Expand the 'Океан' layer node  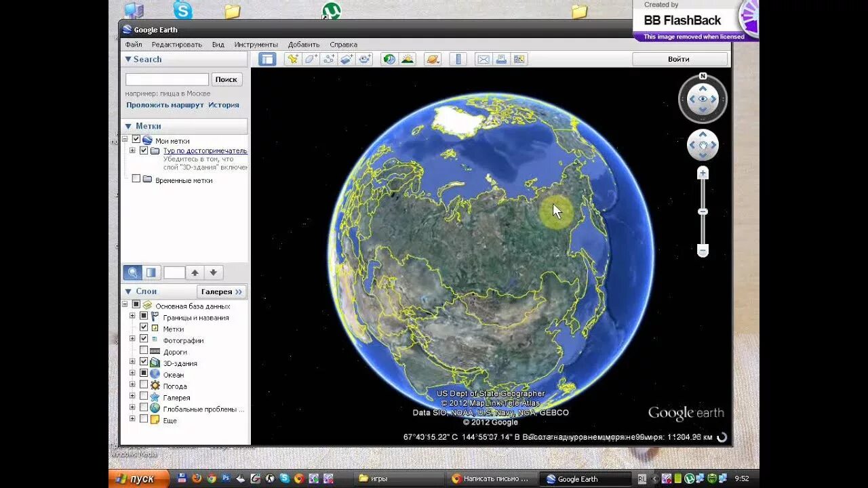133,373
